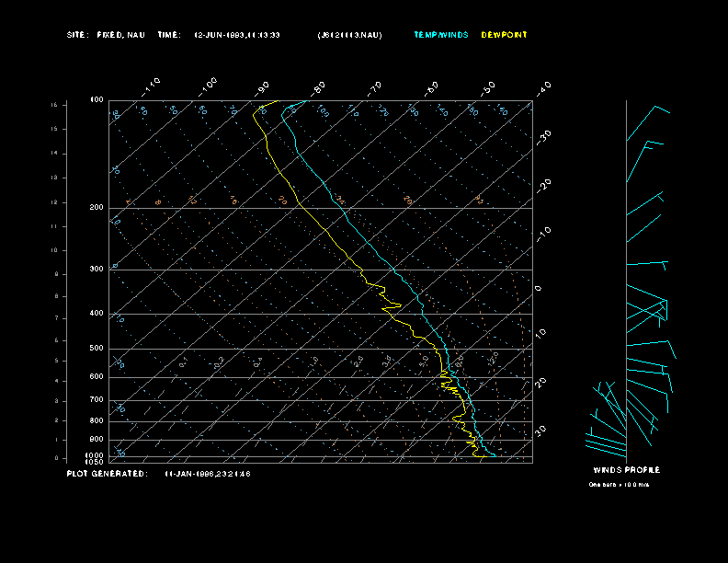
Task: Click the 14 km mark on height axis
Action: pos(54,153)
